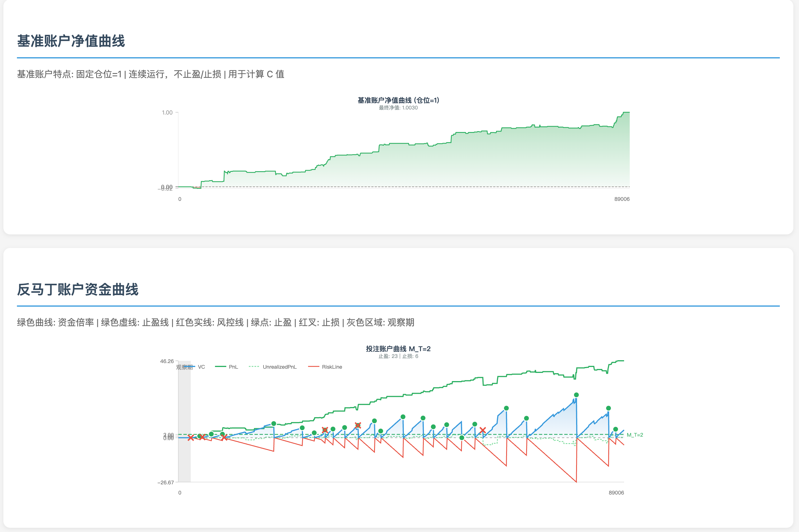The image size is (799, 532).
Task: Toggle UnrealizedPnL legend entry
Action: pyautogui.click(x=279, y=367)
